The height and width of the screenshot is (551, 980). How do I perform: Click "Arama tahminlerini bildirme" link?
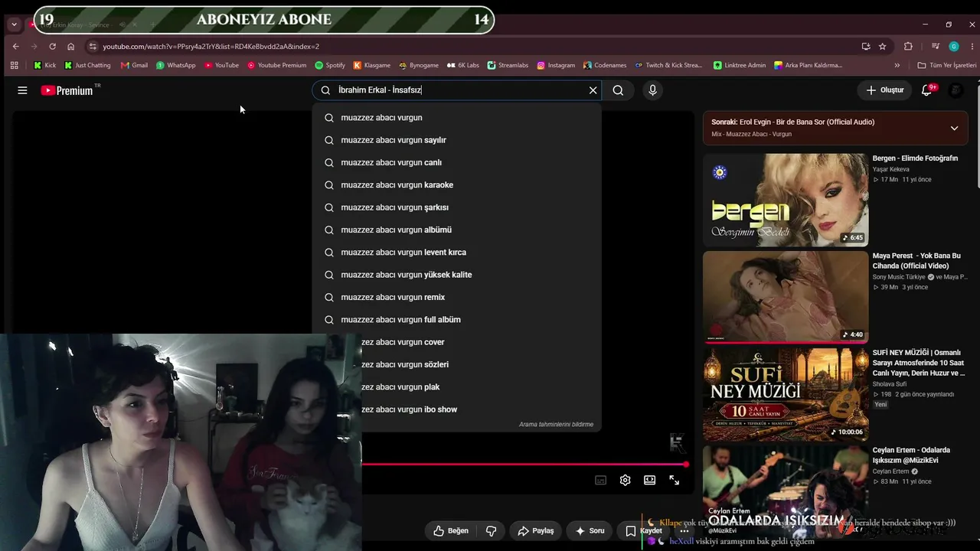click(x=556, y=424)
